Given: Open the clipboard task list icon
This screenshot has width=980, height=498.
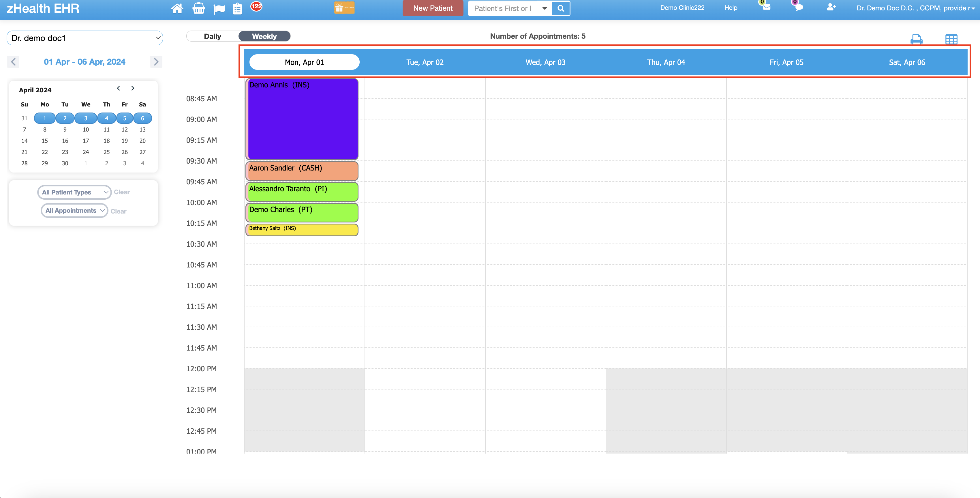Looking at the screenshot, I should [x=237, y=8].
